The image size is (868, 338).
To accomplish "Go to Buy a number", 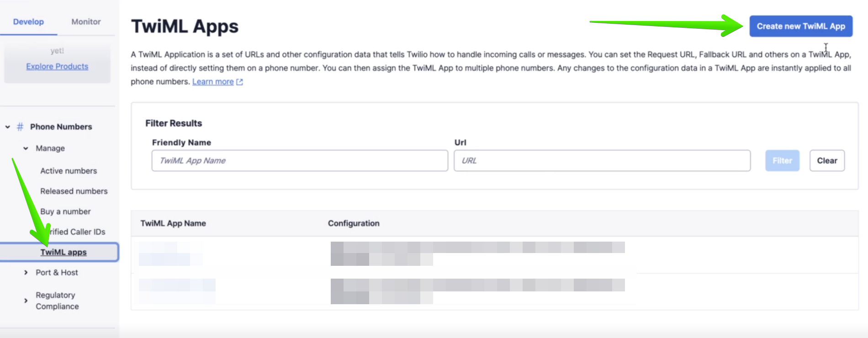I will pyautogui.click(x=64, y=211).
